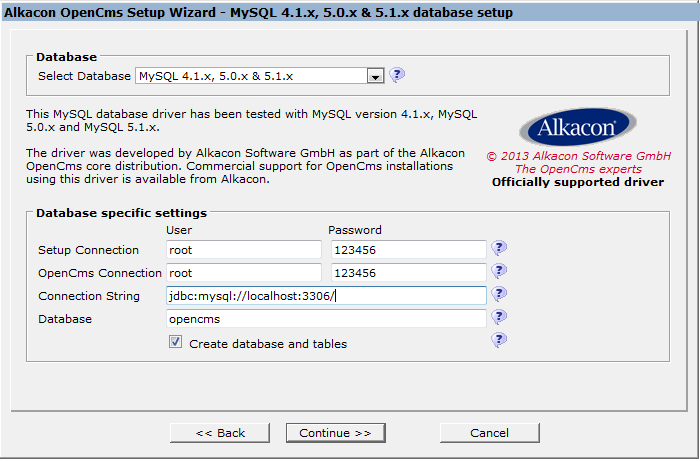Click the 'Officially supported driver' text
This screenshot has height=461, width=700.
578,182
